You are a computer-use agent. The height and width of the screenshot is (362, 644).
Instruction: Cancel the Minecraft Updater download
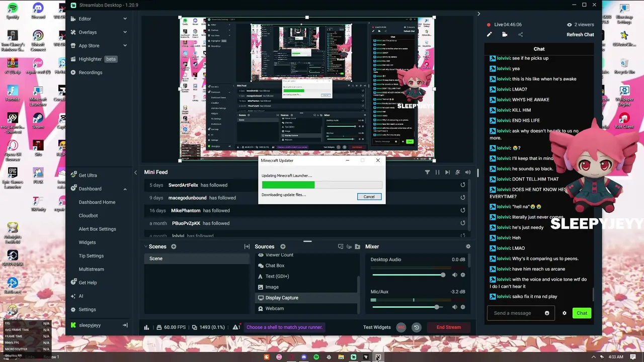[x=369, y=197]
